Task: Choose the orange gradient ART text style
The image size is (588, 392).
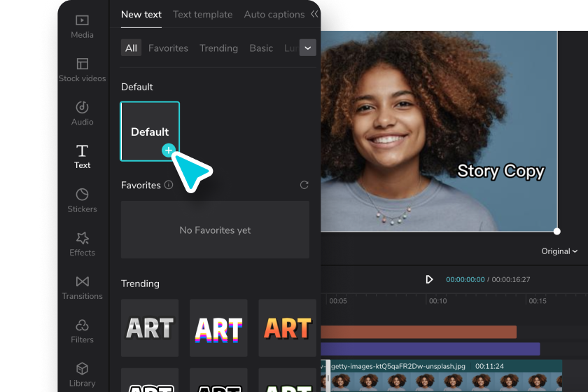Action: pyautogui.click(x=287, y=328)
